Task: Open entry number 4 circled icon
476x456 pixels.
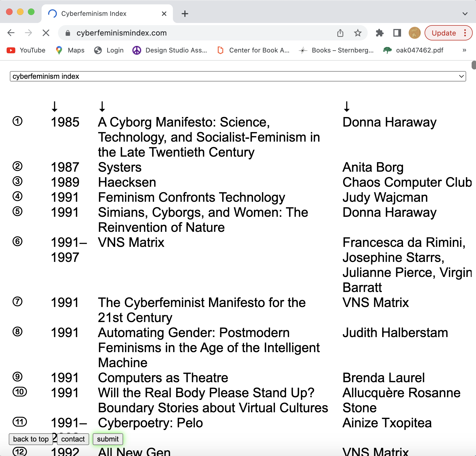Action: 18,196
